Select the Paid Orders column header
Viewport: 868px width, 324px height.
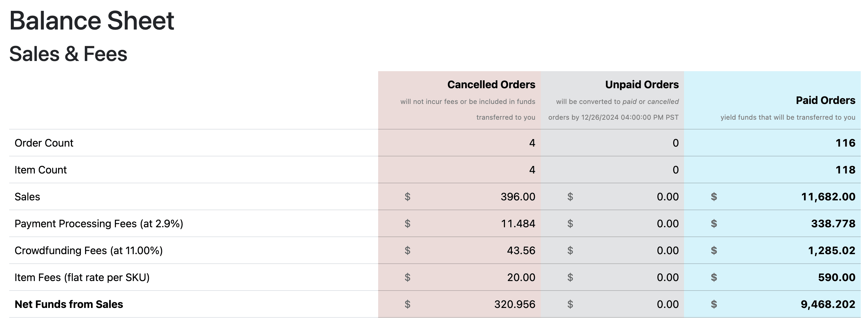point(825,100)
